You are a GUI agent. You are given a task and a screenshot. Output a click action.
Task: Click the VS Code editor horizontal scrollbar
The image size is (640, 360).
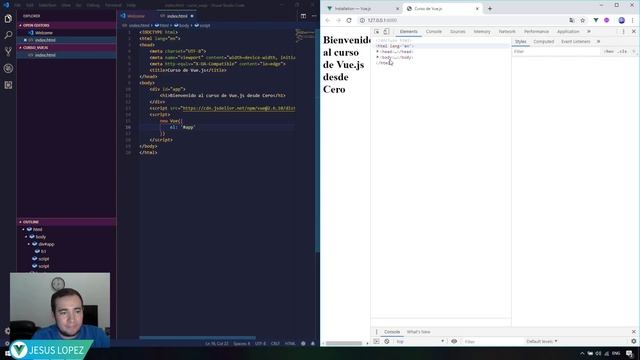point(197,338)
